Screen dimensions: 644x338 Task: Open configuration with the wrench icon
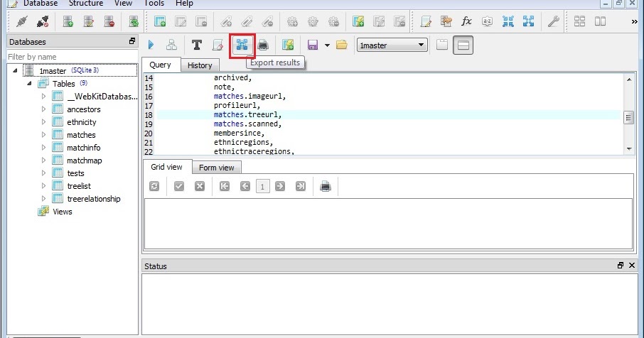click(553, 21)
